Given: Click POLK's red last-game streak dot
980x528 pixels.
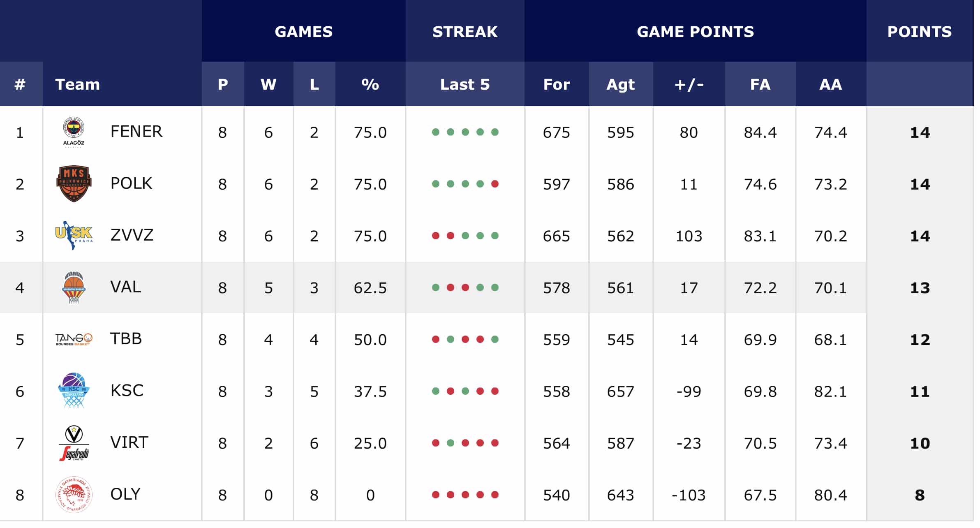Looking at the screenshot, I should pyautogui.click(x=495, y=184).
